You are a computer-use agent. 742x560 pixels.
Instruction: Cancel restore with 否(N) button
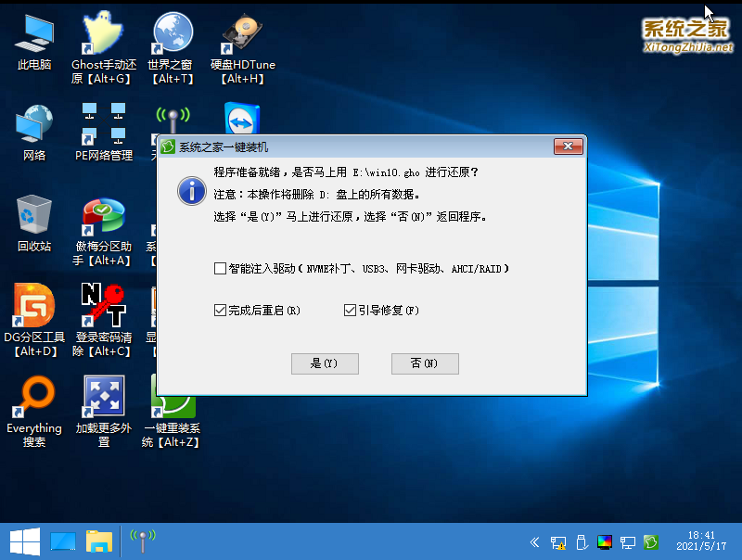425,363
